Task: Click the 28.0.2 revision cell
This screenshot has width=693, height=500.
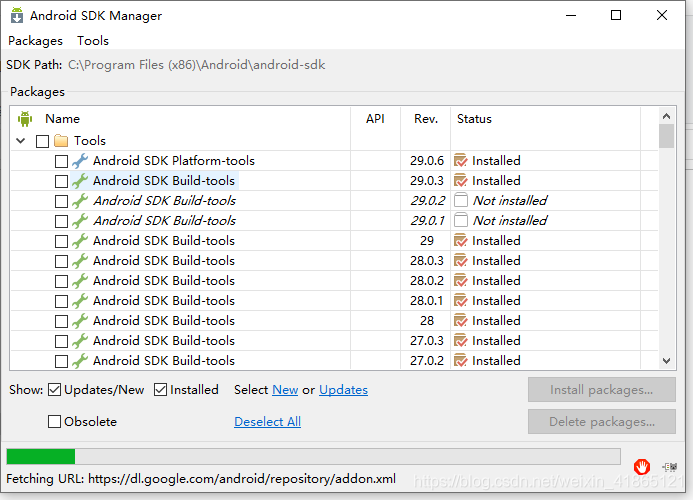Action: (x=426, y=281)
